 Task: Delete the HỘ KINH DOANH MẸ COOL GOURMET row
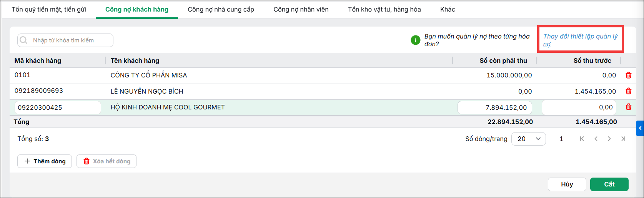pyautogui.click(x=629, y=107)
